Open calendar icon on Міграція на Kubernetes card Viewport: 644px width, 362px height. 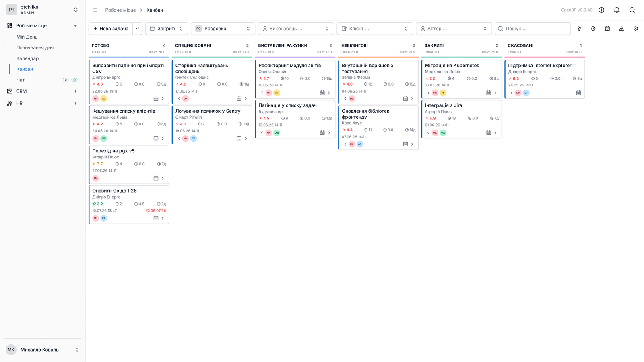click(x=489, y=93)
